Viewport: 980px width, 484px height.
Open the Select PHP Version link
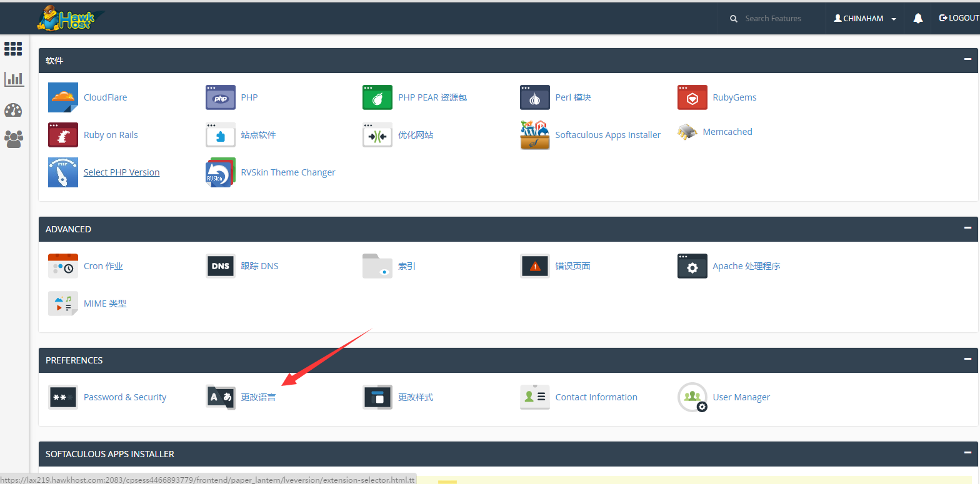point(122,172)
